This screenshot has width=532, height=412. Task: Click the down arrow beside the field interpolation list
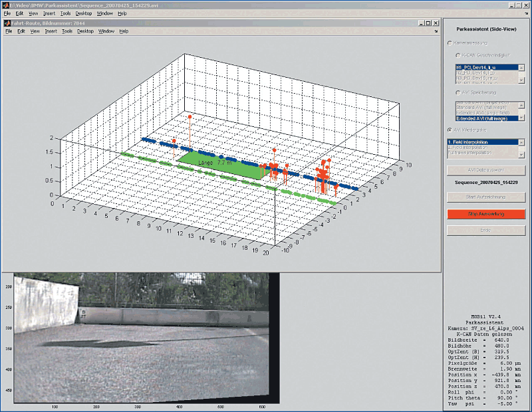[x=520, y=154]
